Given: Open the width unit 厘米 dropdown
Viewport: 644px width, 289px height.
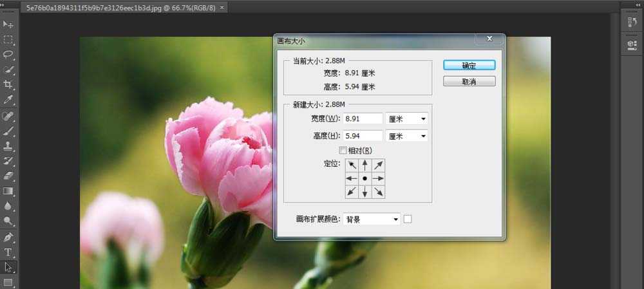Looking at the screenshot, I should click(406, 118).
